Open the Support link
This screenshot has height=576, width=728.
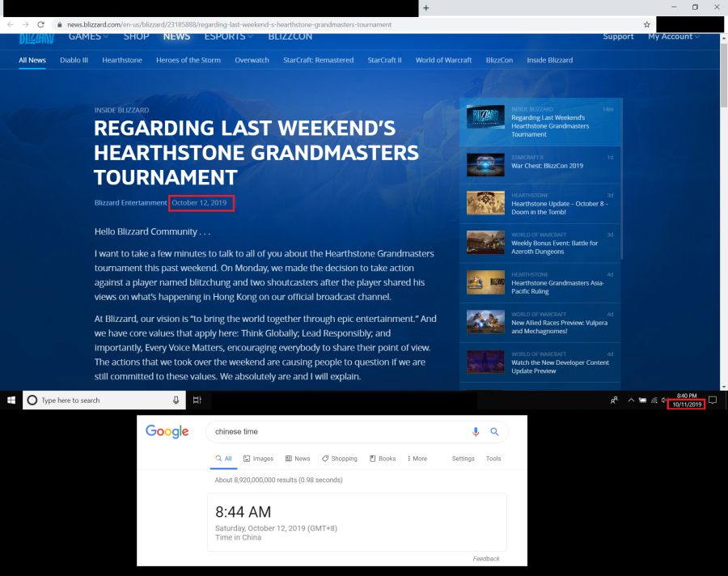click(x=618, y=36)
